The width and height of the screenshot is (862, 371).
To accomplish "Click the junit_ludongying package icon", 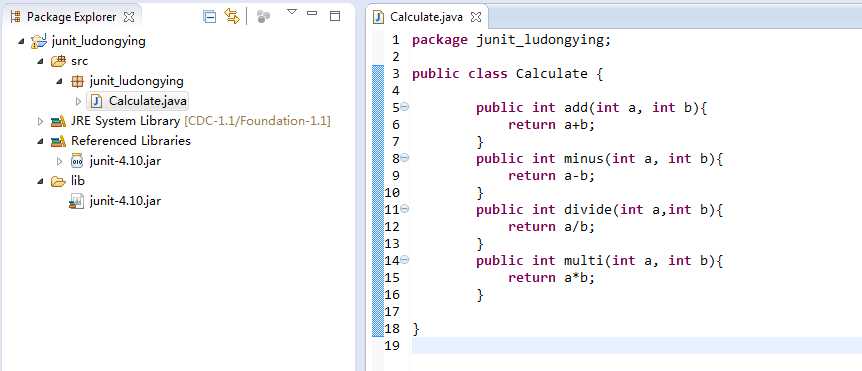I will tap(78, 81).
